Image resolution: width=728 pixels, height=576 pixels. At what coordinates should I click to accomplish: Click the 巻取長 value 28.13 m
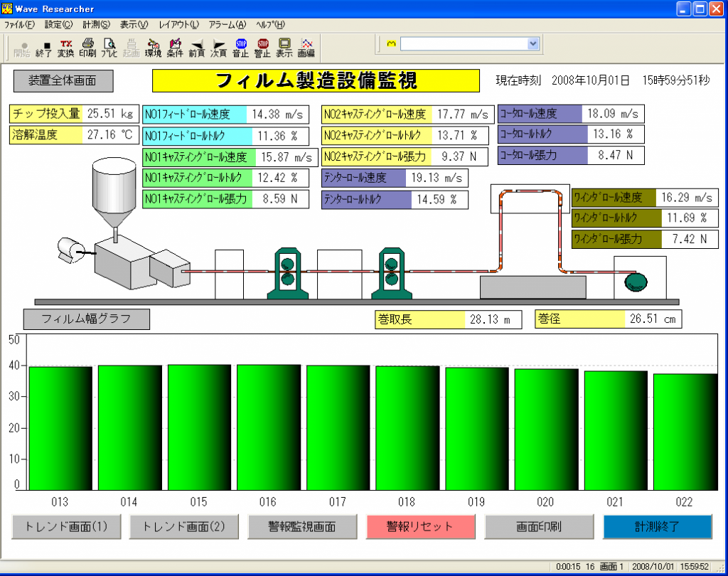tap(493, 319)
